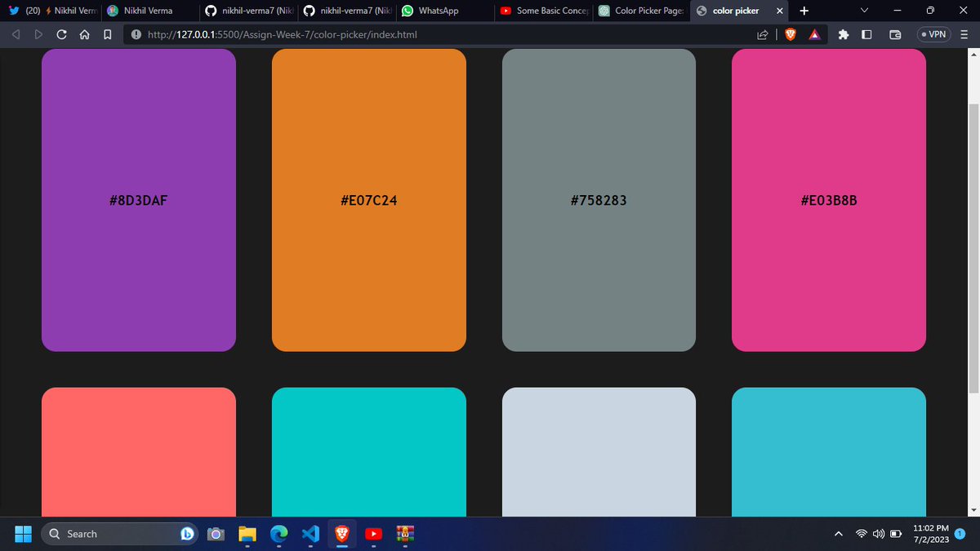Click the taskbar Search box
Viewport: 980px width, 551px height.
[119, 534]
